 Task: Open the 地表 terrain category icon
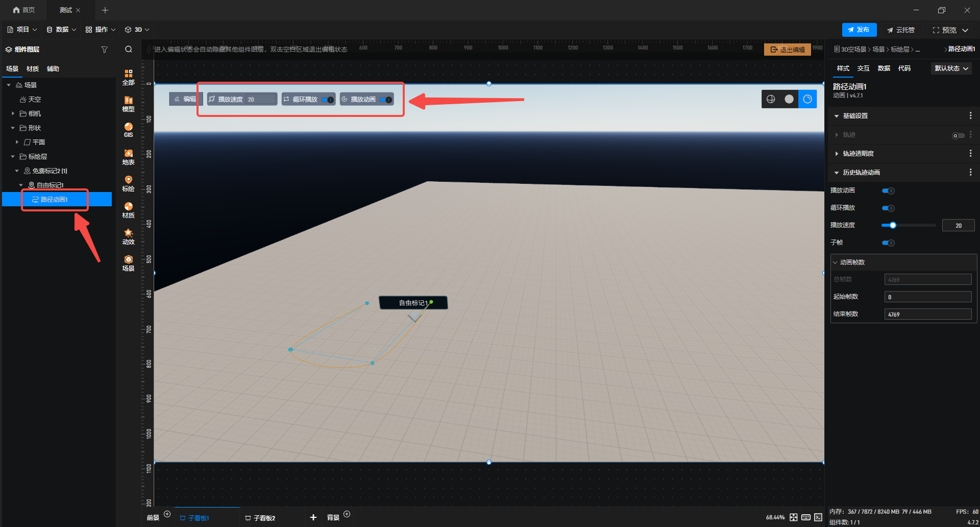[128, 157]
